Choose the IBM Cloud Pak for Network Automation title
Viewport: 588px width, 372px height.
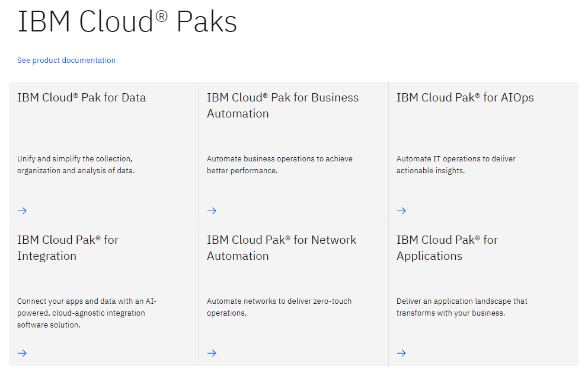tap(281, 248)
